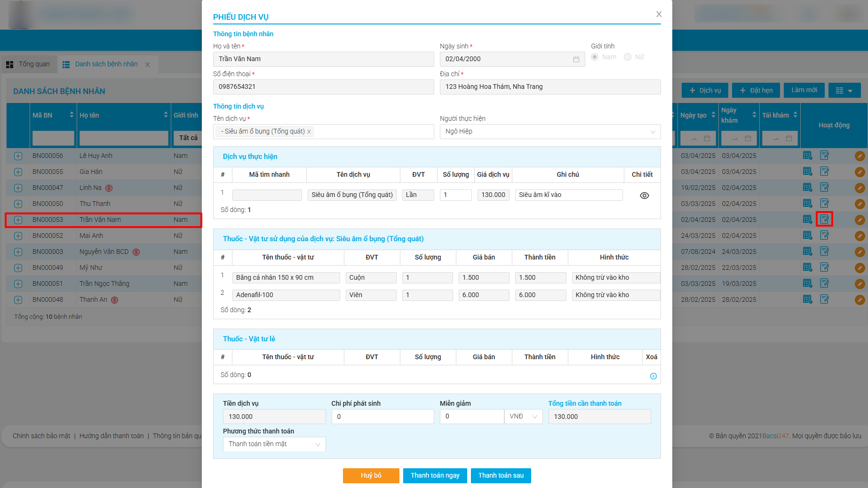Edit the Miễn giảm amount field
868x488 pixels.
[472, 417]
